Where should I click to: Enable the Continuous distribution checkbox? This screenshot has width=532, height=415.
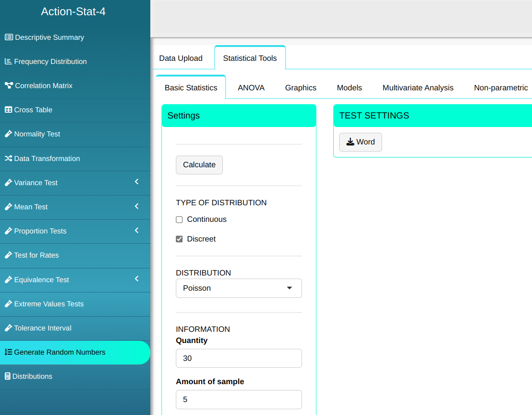point(179,220)
